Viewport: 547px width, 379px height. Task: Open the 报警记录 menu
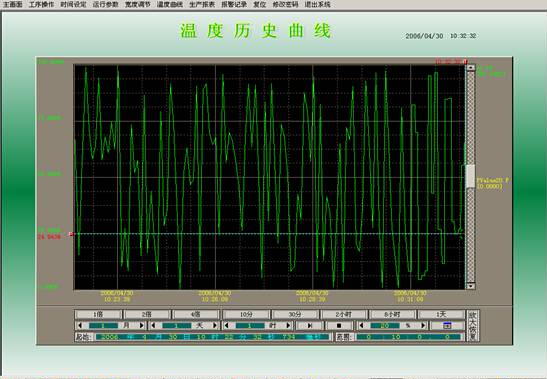[234, 5]
